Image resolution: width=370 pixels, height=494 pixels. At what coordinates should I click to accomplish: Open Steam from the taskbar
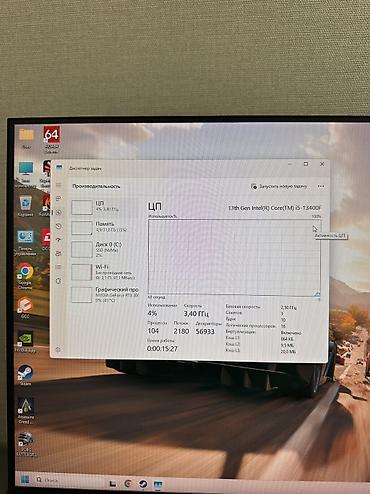(143, 484)
